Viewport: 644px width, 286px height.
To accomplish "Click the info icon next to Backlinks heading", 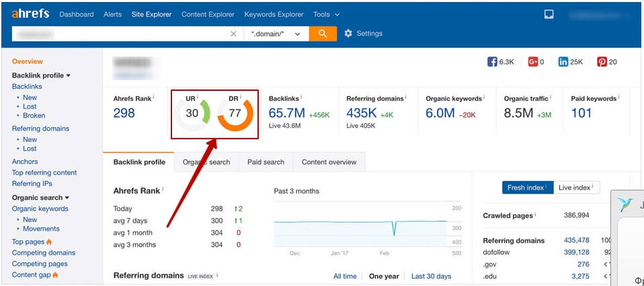I will click(302, 97).
